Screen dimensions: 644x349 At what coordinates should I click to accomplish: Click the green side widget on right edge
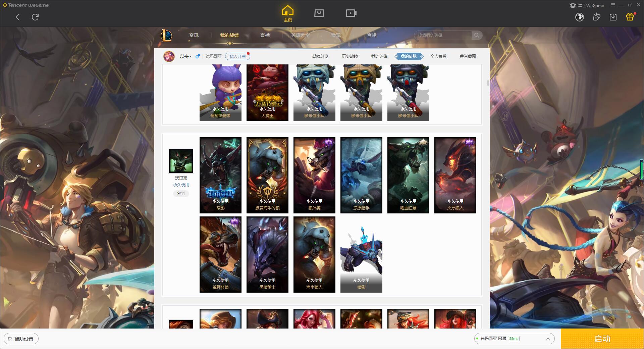(642, 169)
